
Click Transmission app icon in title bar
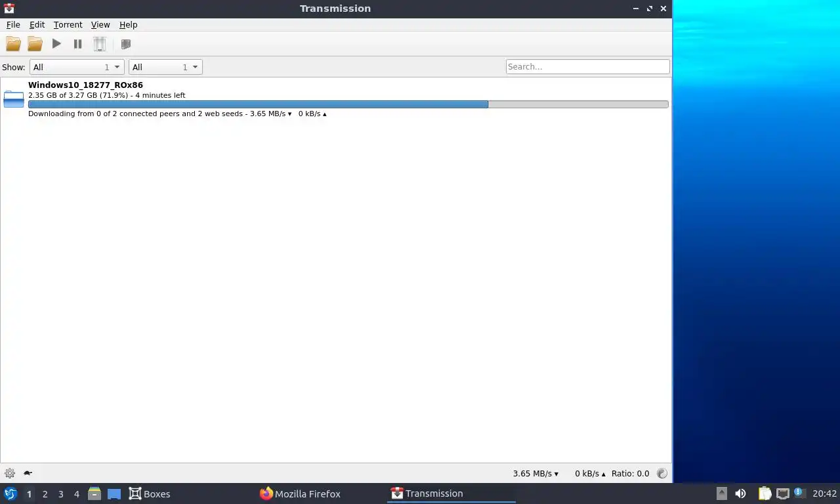point(9,9)
